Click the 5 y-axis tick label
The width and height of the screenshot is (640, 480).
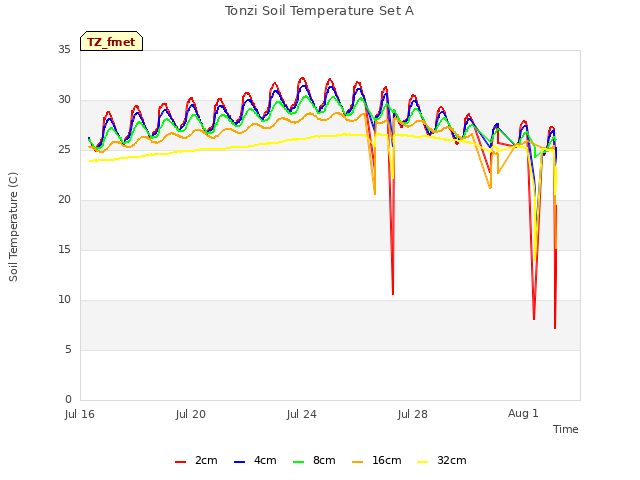(x=68, y=349)
